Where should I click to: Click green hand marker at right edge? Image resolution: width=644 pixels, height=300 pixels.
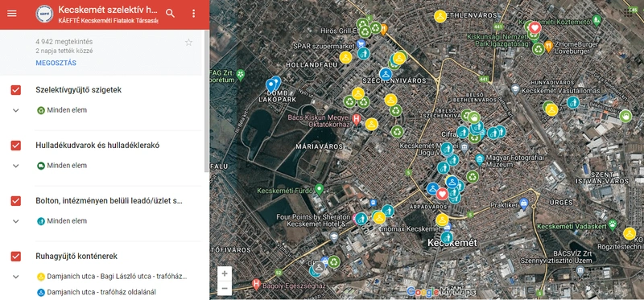click(x=625, y=116)
